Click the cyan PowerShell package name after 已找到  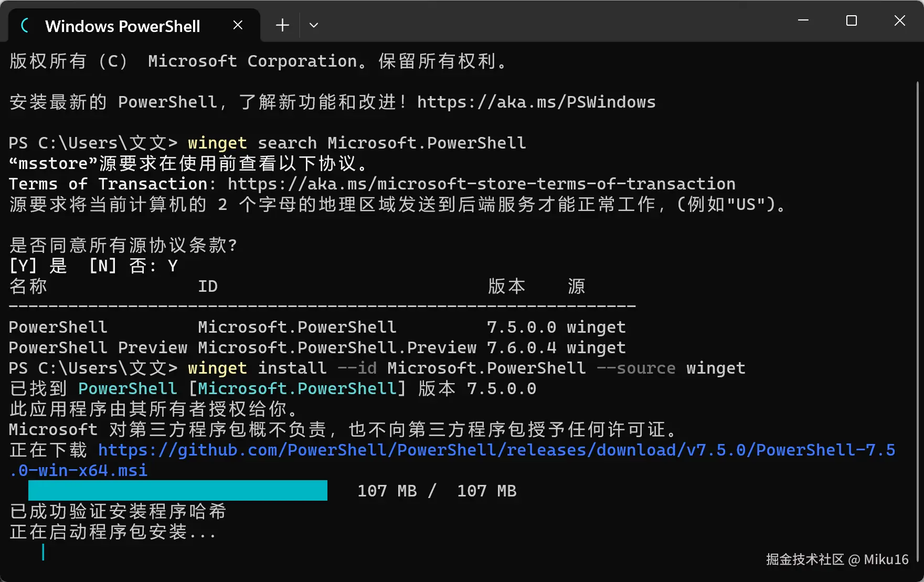(128, 388)
